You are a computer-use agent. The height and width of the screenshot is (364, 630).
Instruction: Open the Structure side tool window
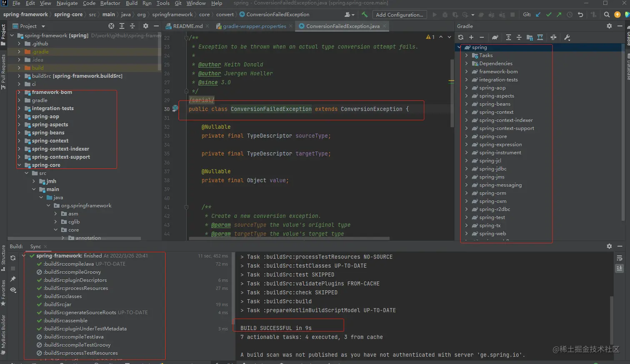[x=3, y=258]
